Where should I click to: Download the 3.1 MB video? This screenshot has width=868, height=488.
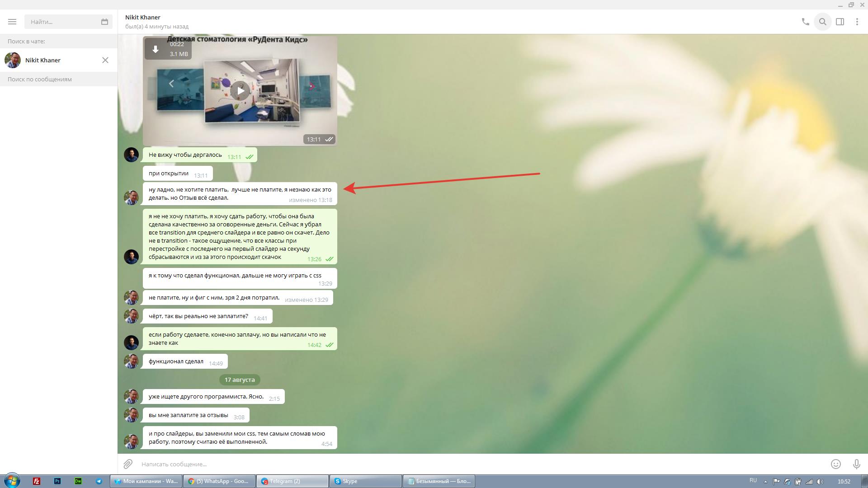click(156, 49)
